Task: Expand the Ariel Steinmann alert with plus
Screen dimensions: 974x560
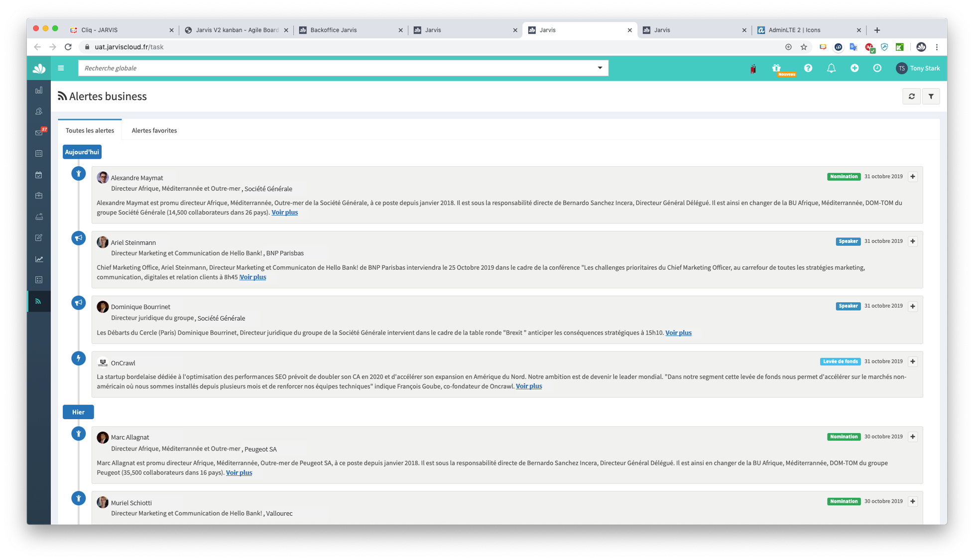Action: point(913,241)
